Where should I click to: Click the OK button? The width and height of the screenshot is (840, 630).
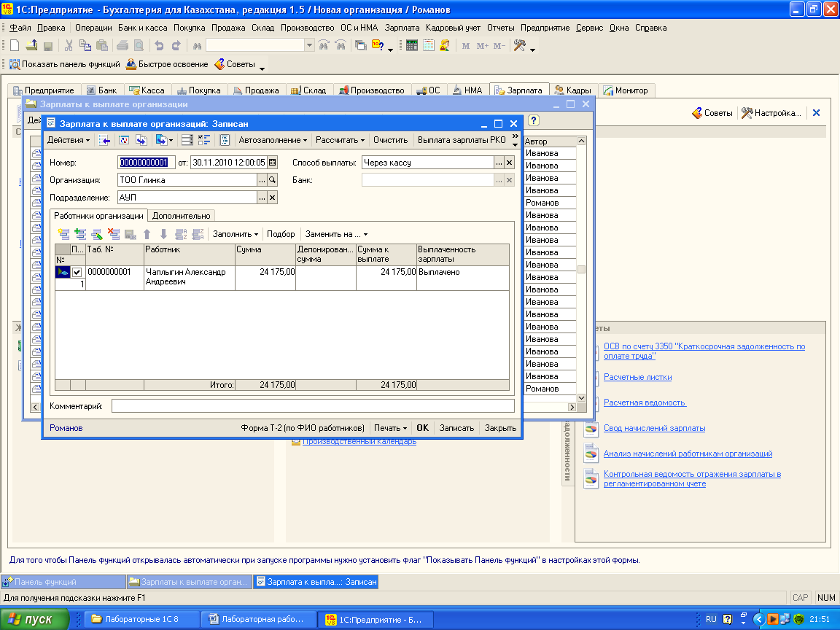[x=423, y=428]
